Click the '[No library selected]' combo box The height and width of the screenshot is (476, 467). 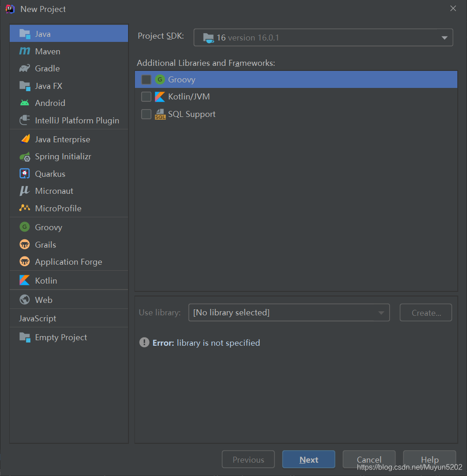[x=289, y=313]
